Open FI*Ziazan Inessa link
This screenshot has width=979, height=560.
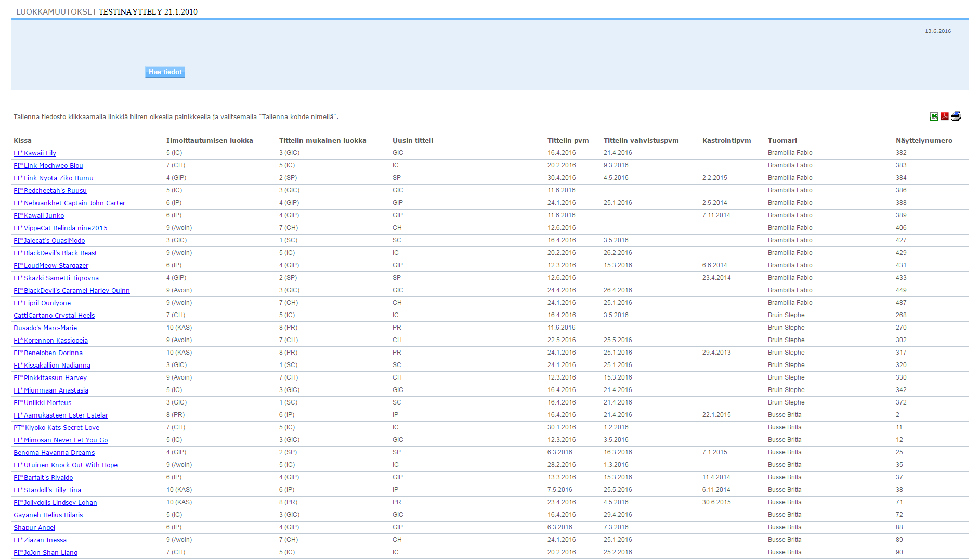pos(40,540)
